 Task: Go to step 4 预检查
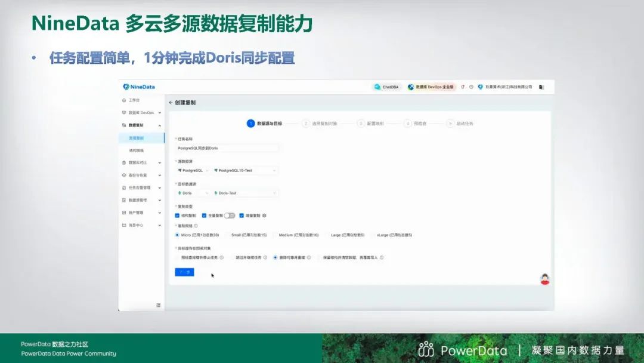coord(415,124)
